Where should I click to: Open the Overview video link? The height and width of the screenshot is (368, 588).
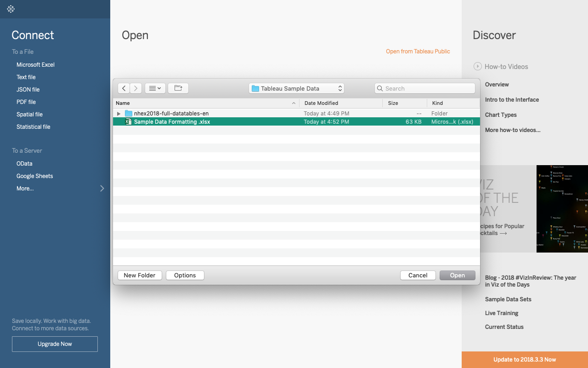[x=497, y=85]
